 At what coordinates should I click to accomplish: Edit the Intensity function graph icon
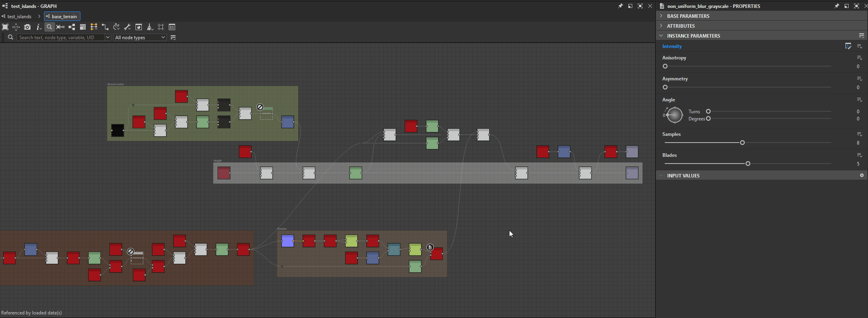click(848, 46)
